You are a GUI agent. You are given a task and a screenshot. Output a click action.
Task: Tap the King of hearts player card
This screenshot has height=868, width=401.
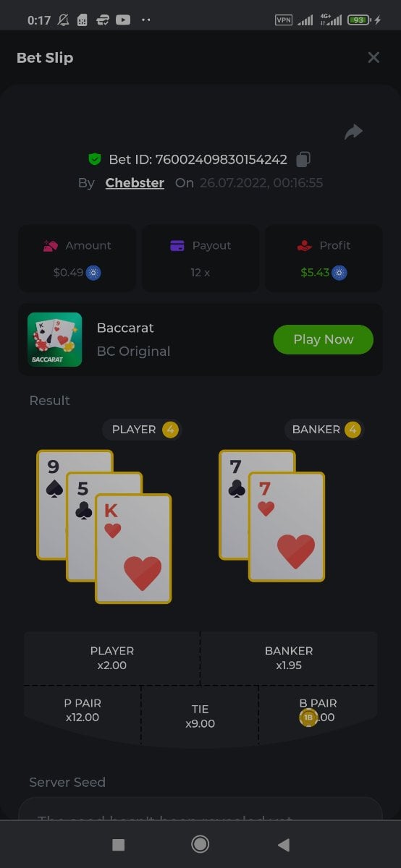click(x=134, y=548)
